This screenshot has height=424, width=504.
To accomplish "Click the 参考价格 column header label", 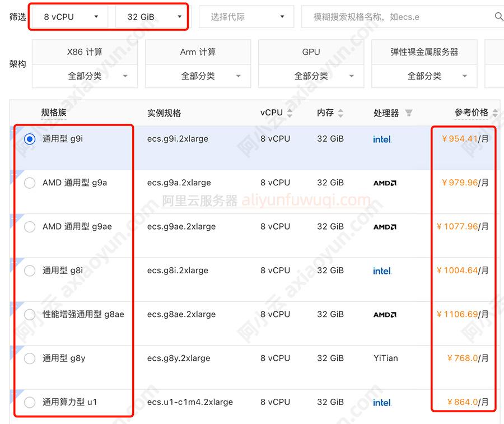I will pos(471,113).
